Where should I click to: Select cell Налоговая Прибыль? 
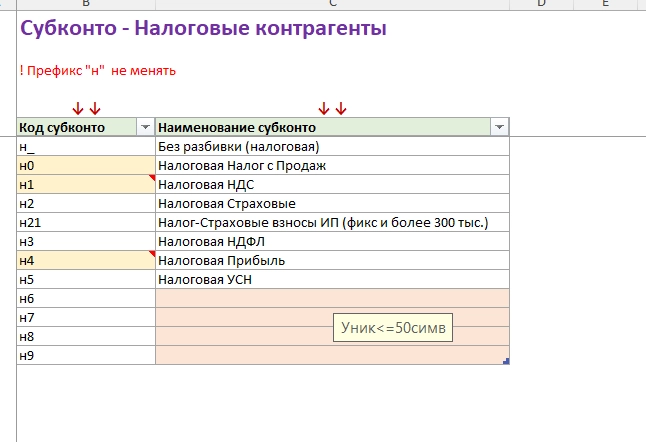pyautogui.click(x=332, y=260)
